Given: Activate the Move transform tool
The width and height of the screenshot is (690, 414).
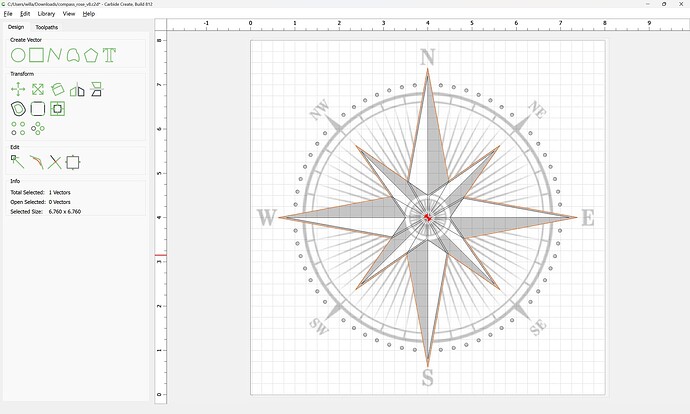Looking at the screenshot, I should (x=18, y=90).
